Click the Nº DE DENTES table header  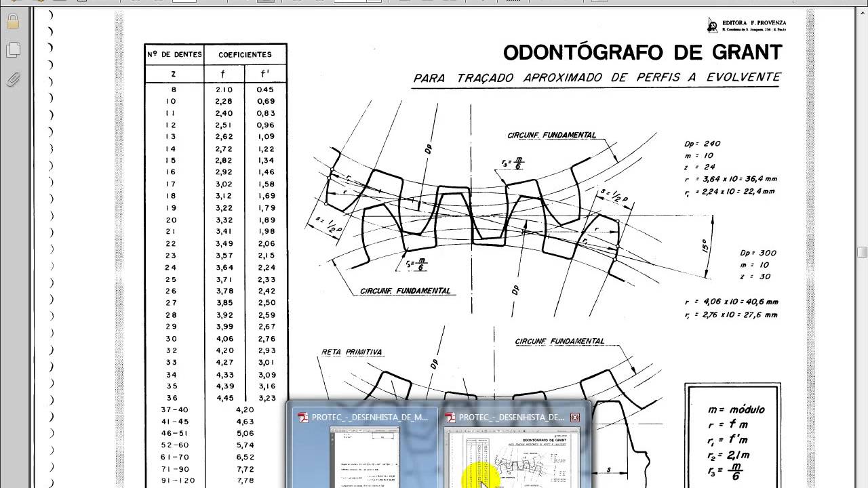pos(174,54)
